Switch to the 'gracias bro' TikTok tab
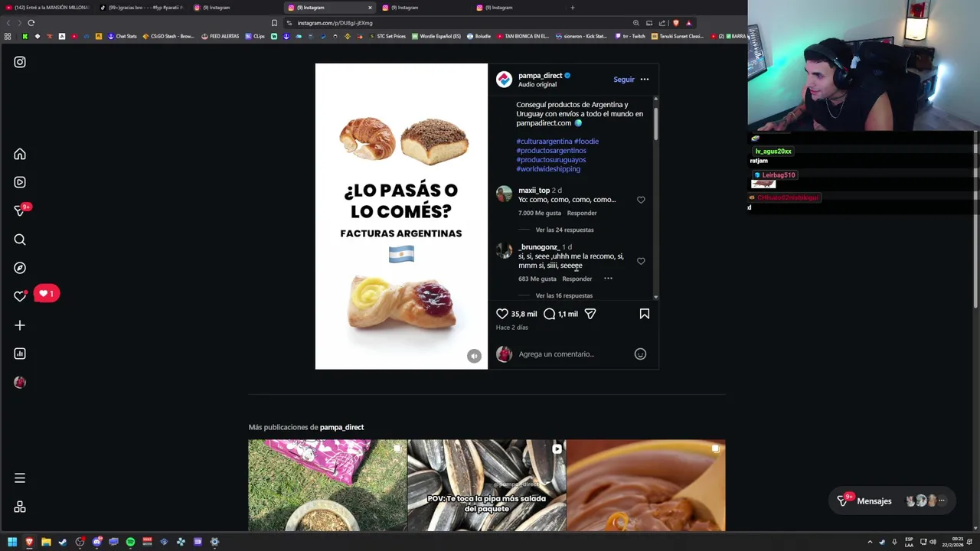Viewport: 980px width, 551px height. [x=142, y=8]
